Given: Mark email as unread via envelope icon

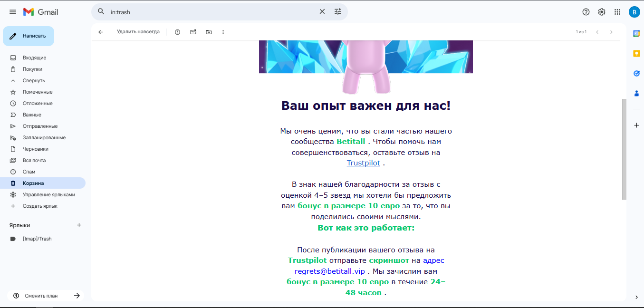Looking at the screenshot, I should [x=193, y=32].
